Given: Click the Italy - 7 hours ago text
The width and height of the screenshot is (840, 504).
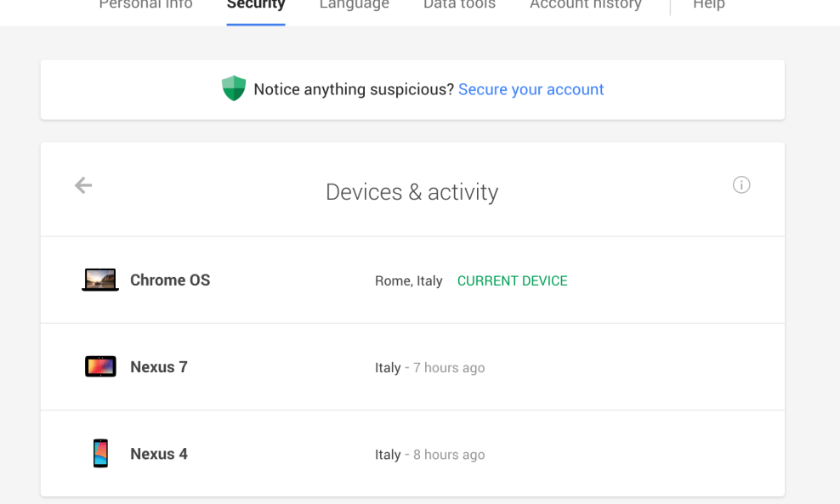Looking at the screenshot, I should click(429, 368).
